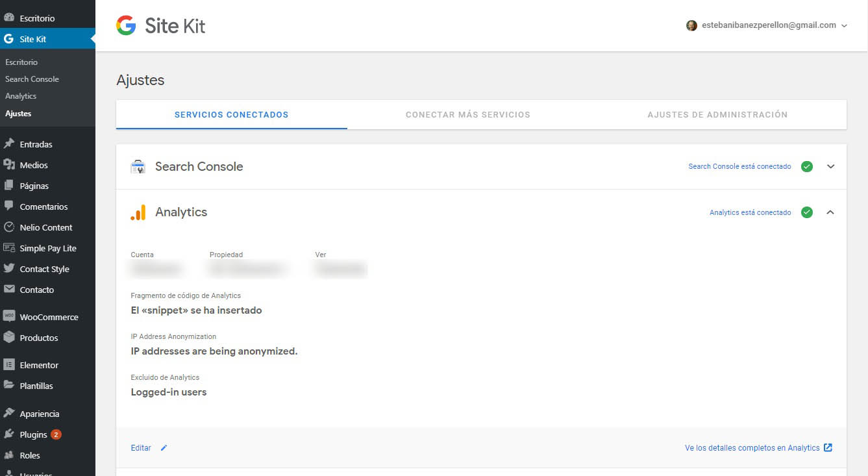Open the Plantillas menu label

click(x=36, y=386)
